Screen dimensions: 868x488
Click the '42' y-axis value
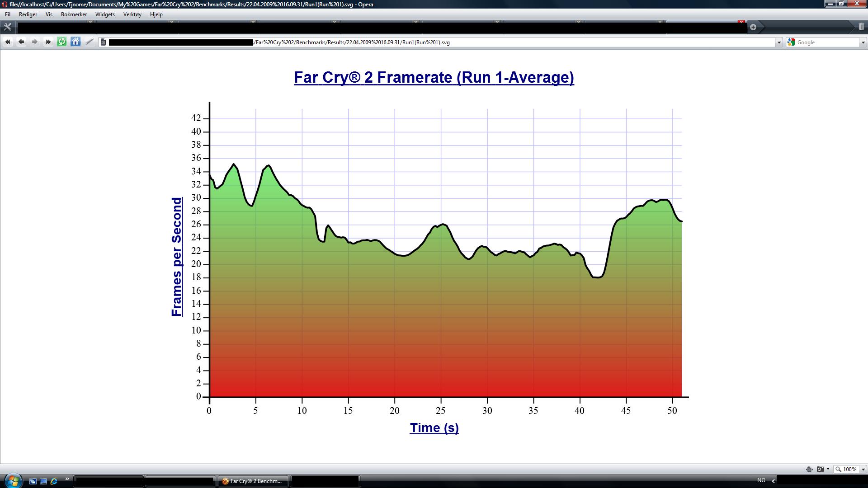tap(196, 118)
